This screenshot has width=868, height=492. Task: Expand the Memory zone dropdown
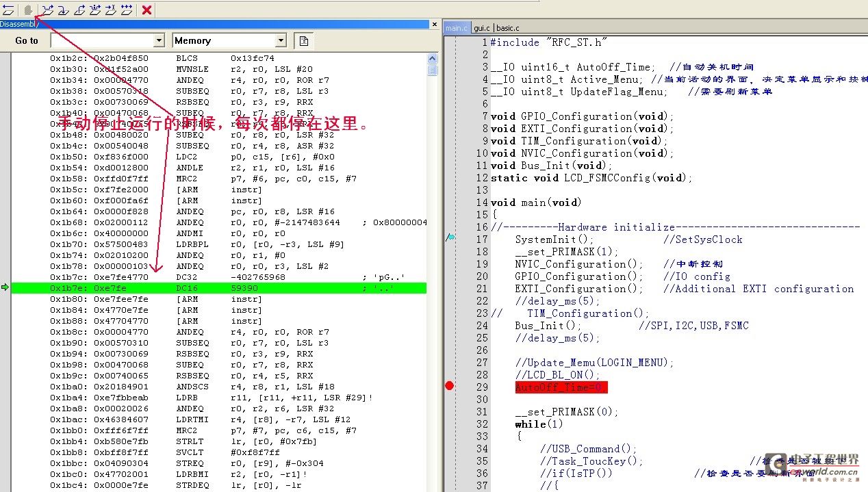(x=280, y=41)
